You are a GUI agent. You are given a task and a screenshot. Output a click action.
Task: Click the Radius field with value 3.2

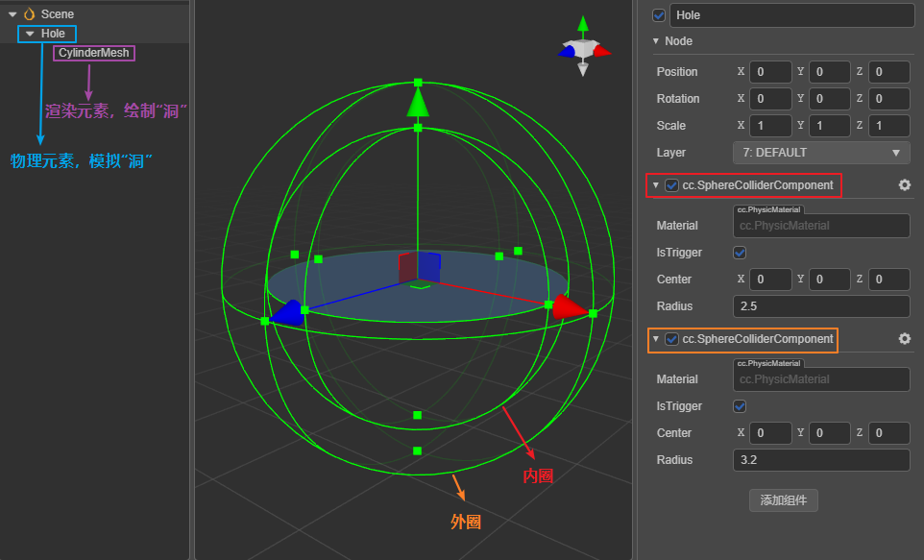point(821,460)
